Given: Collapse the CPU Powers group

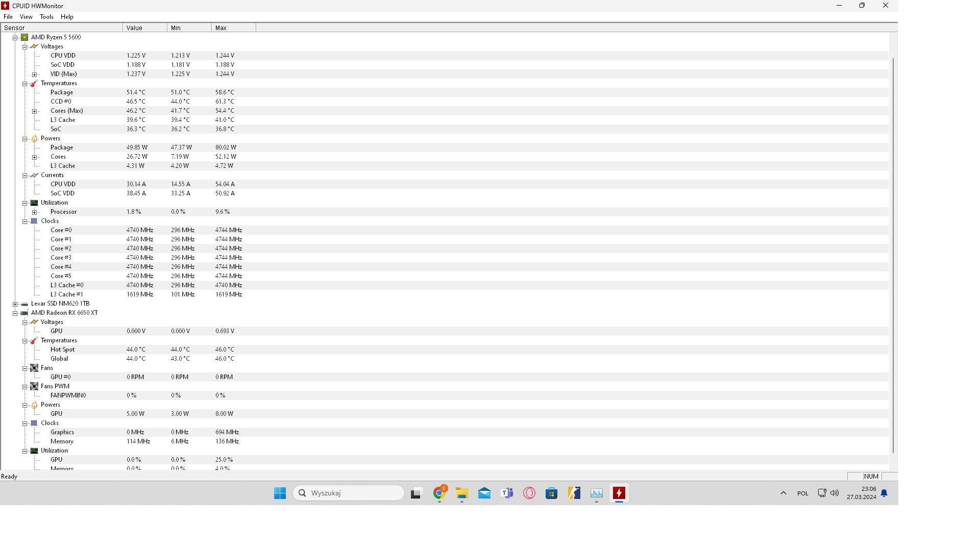Looking at the screenshot, I should (24, 138).
